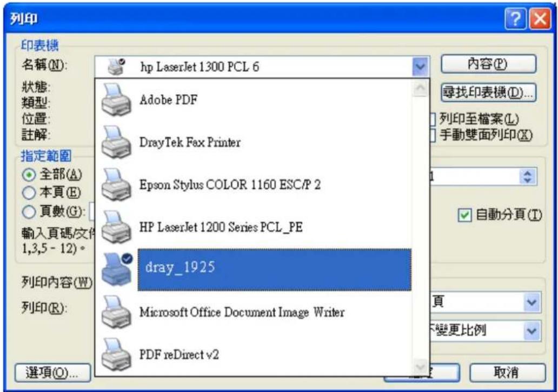Enable the 列印至檔案(L) checkbox

pyautogui.click(x=433, y=119)
